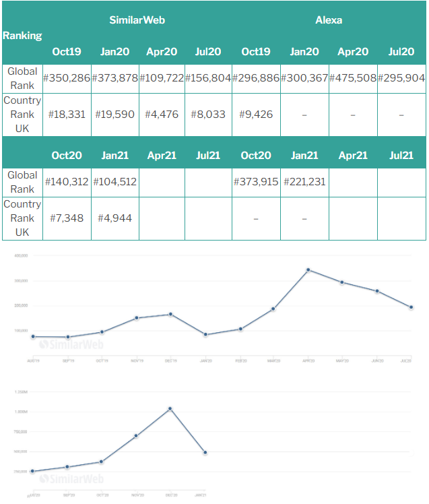Select the APR'20 peak point on the upper chart
Image resolution: width=429 pixels, height=504 pixels.
[x=308, y=270]
